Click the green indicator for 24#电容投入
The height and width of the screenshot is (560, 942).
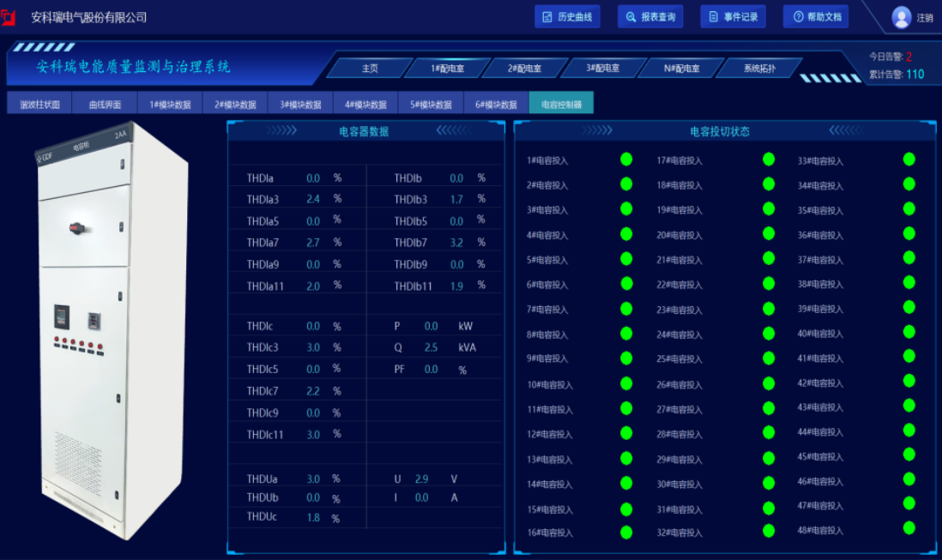(769, 333)
